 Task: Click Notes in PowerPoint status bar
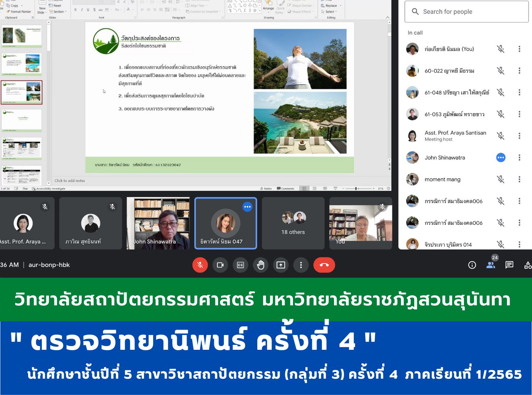pyautogui.click(x=266, y=188)
